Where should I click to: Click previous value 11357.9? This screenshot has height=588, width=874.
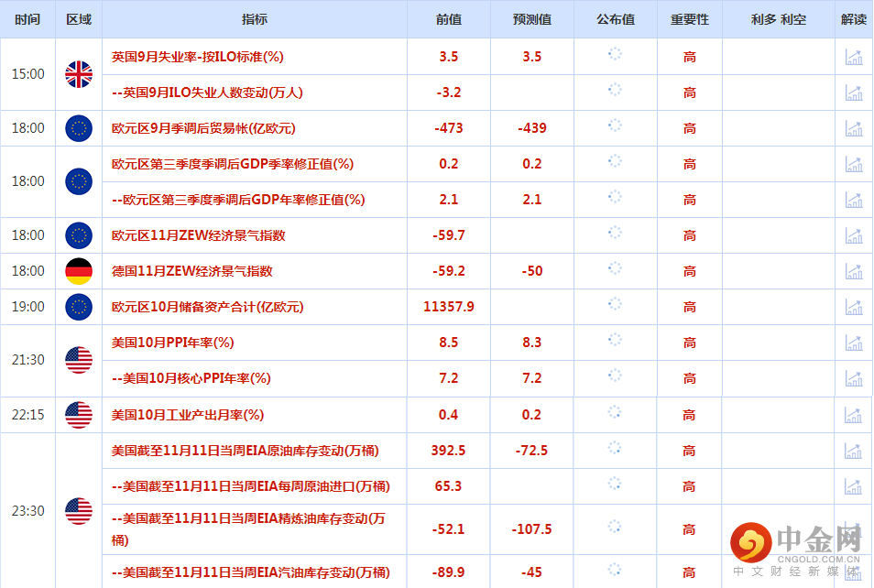click(x=449, y=307)
